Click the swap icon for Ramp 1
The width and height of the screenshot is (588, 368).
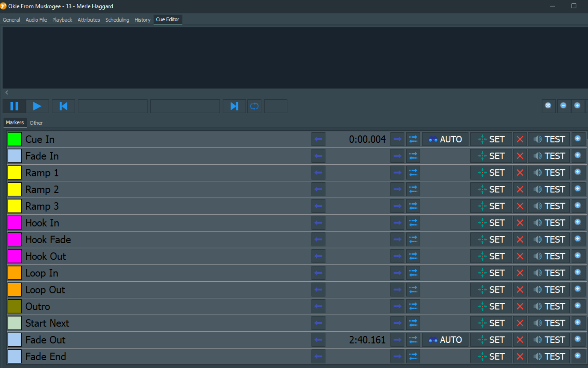(x=413, y=173)
